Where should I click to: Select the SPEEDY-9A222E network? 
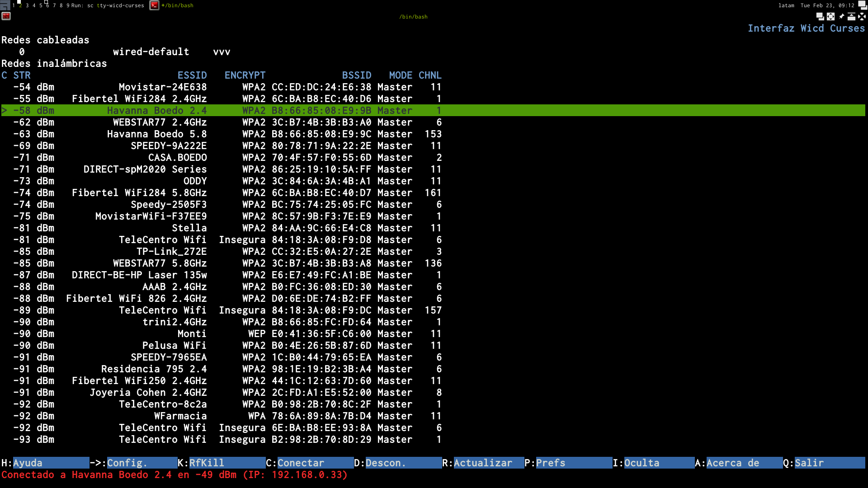pos(433,145)
